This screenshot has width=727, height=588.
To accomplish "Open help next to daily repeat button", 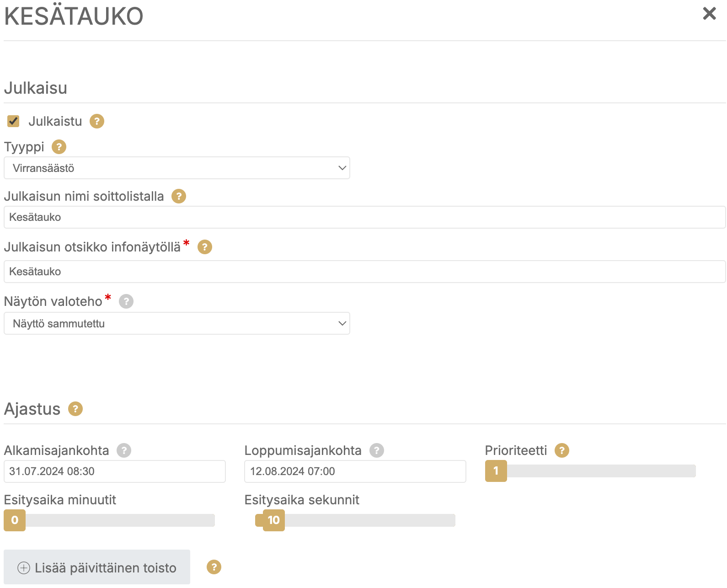I will click(x=214, y=567).
